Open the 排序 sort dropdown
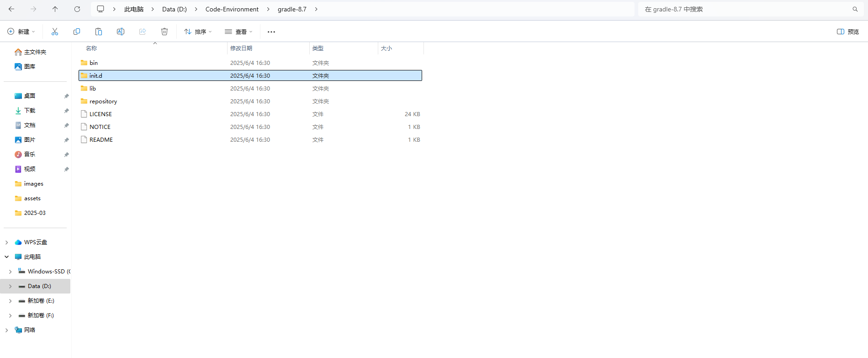The height and width of the screenshot is (358, 868). (198, 32)
